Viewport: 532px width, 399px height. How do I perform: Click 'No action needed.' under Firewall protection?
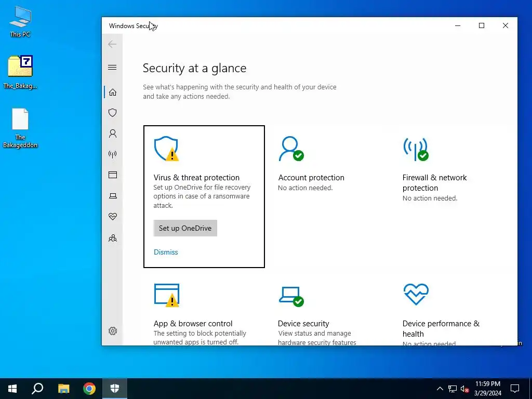pyautogui.click(x=430, y=198)
